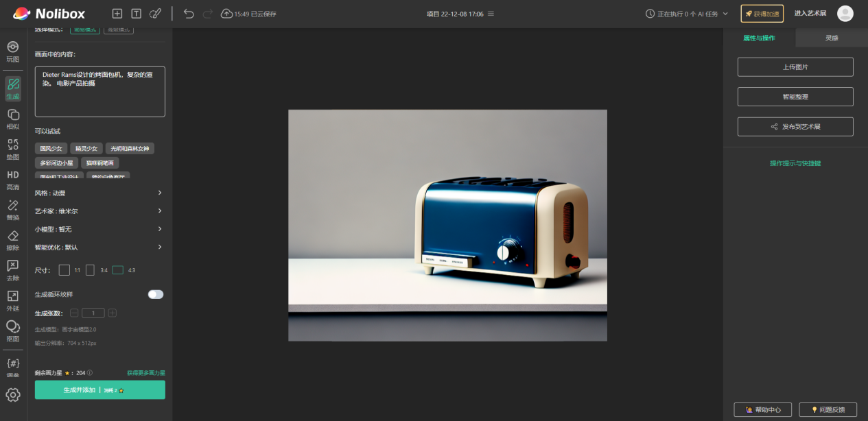This screenshot has height=421, width=868.
Task: Pick suggestion tag 国风少女
Action: [x=51, y=148]
